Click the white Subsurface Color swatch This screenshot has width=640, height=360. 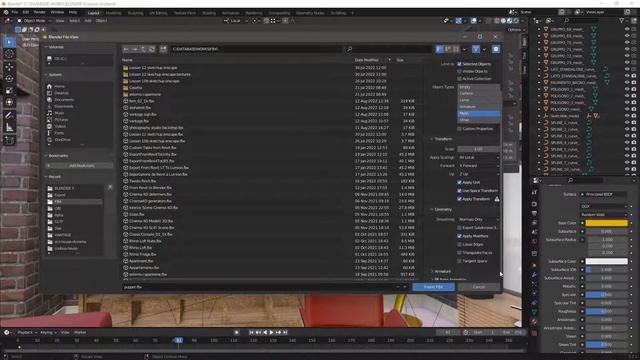click(607, 261)
